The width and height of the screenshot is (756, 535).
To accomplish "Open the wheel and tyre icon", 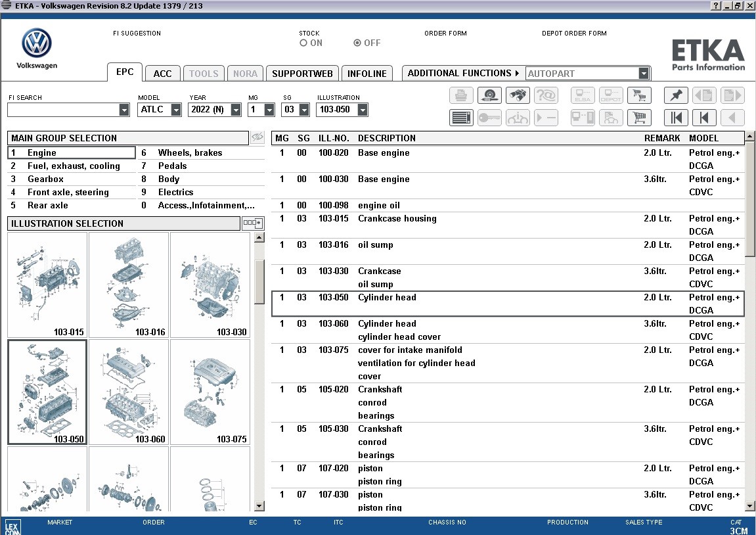I will point(489,95).
